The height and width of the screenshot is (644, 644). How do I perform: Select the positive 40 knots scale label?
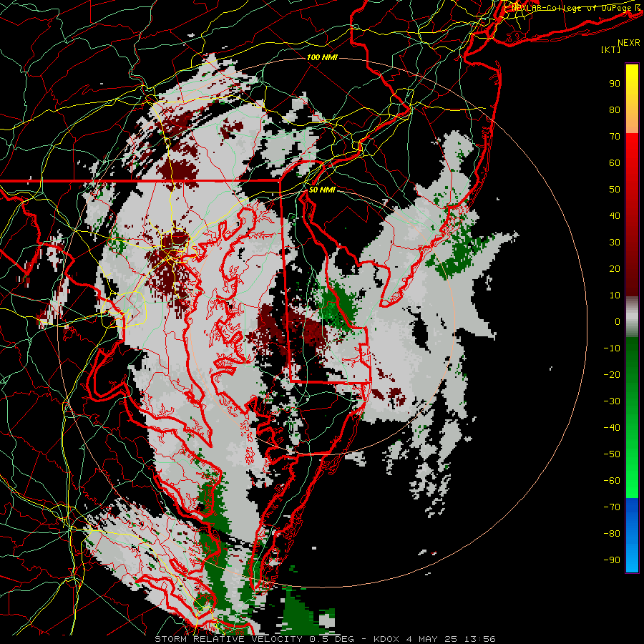click(615, 215)
